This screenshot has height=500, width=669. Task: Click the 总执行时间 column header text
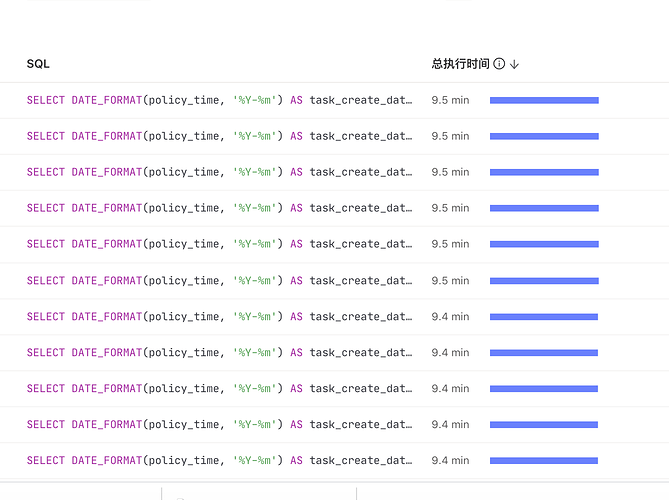[460, 64]
